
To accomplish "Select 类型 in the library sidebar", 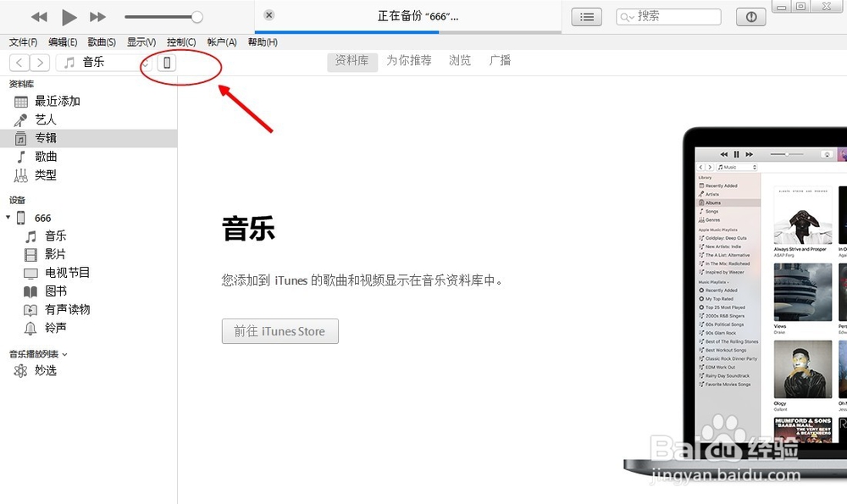I will point(89,175).
